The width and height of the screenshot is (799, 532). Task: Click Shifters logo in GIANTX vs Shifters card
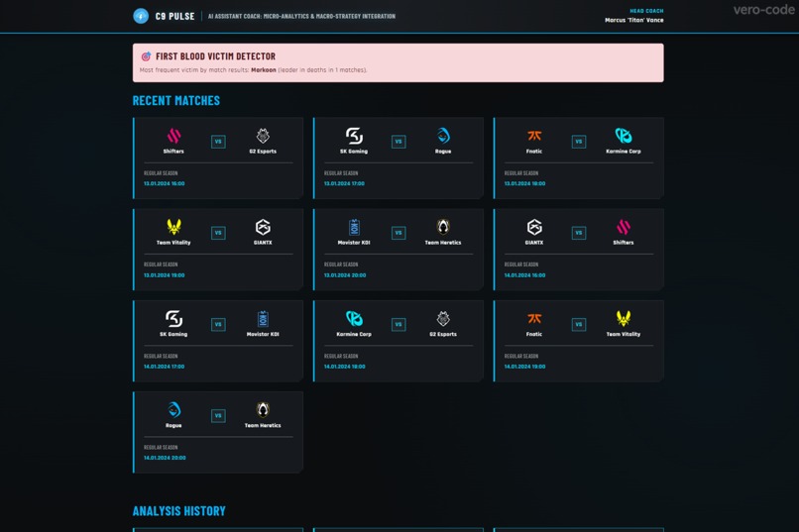(624, 227)
